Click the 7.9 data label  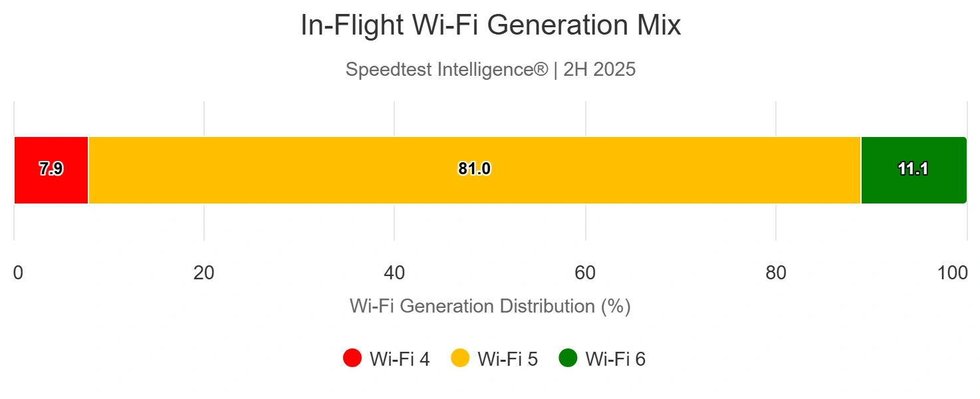[51, 170]
